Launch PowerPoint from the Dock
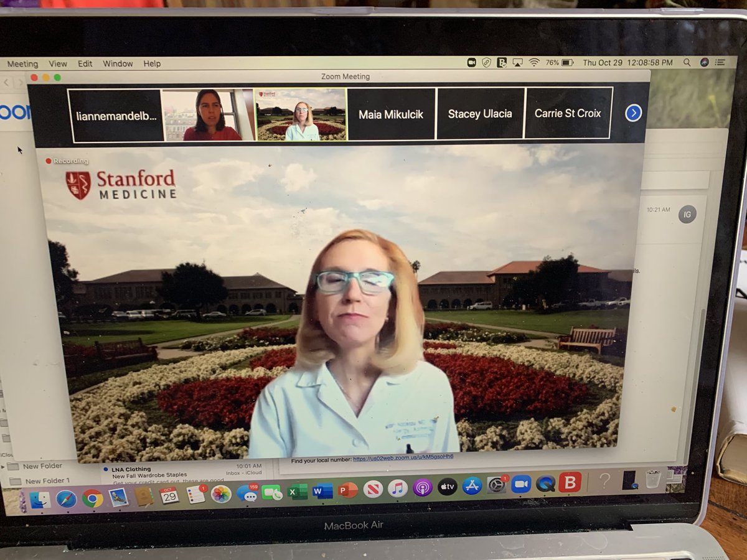This screenshot has height=560, width=747. click(348, 490)
